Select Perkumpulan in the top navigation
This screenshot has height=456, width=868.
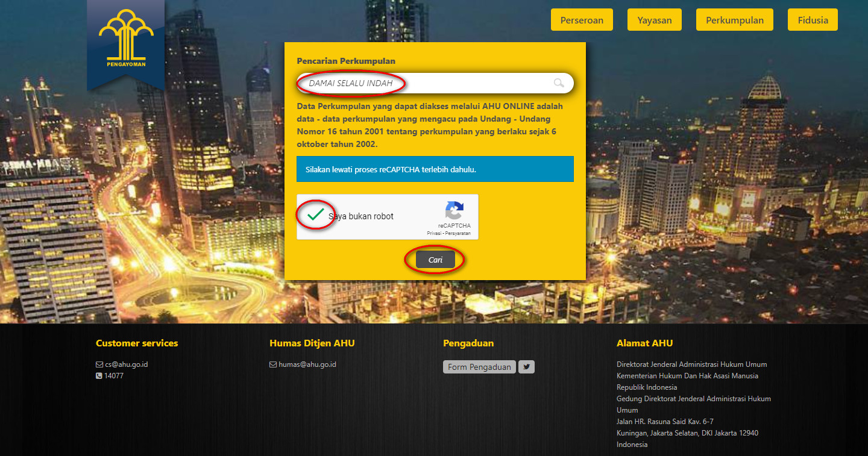click(x=735, y=20)
